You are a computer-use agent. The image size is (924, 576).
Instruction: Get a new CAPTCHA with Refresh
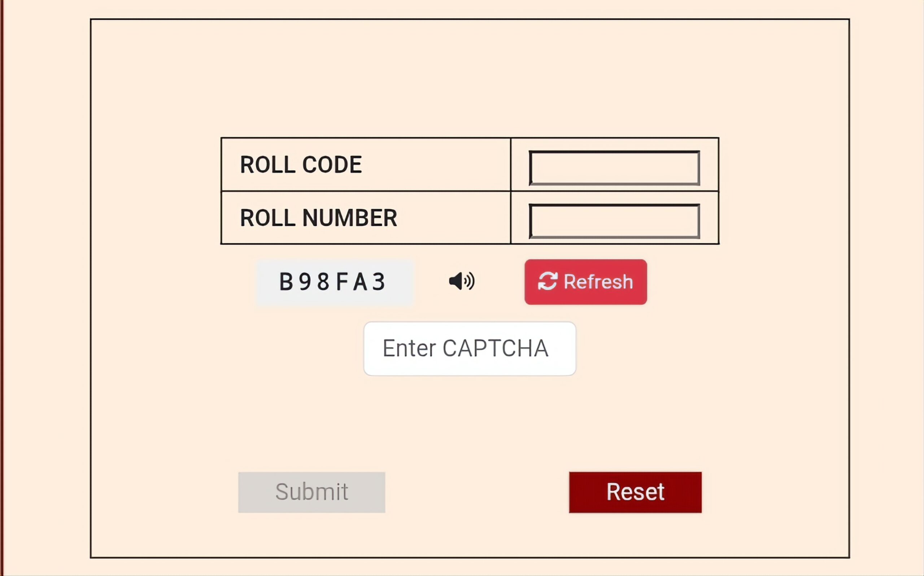click(585, 282)
